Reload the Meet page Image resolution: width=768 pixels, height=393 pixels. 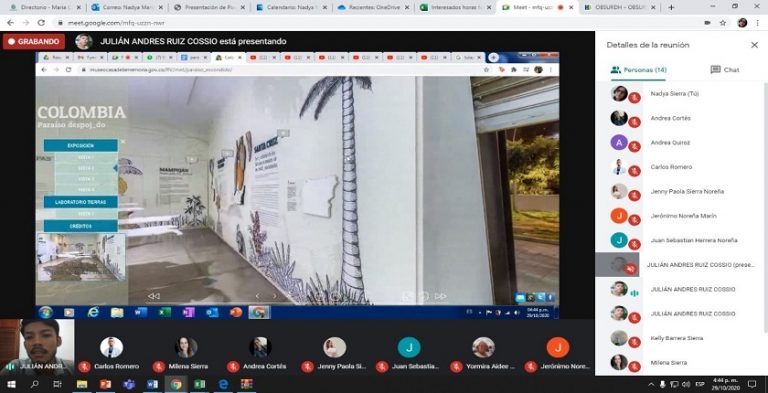[41, 23]
